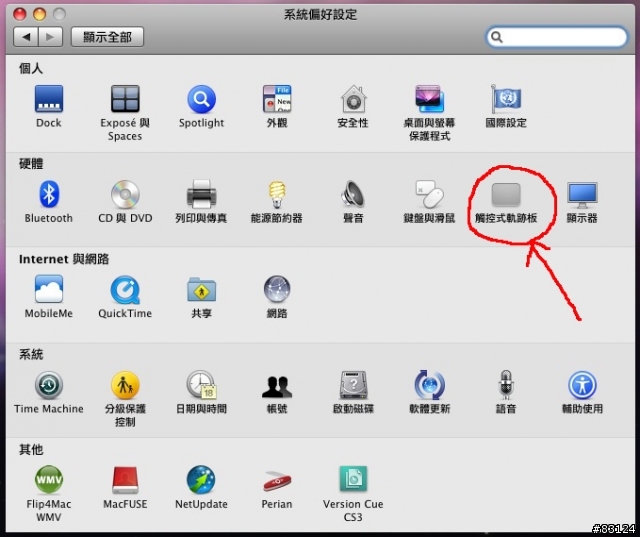Screen dimensions: 640x537
Task: Click the search field in toolbar
Action: pyautogui.click(x=557, y=37)
